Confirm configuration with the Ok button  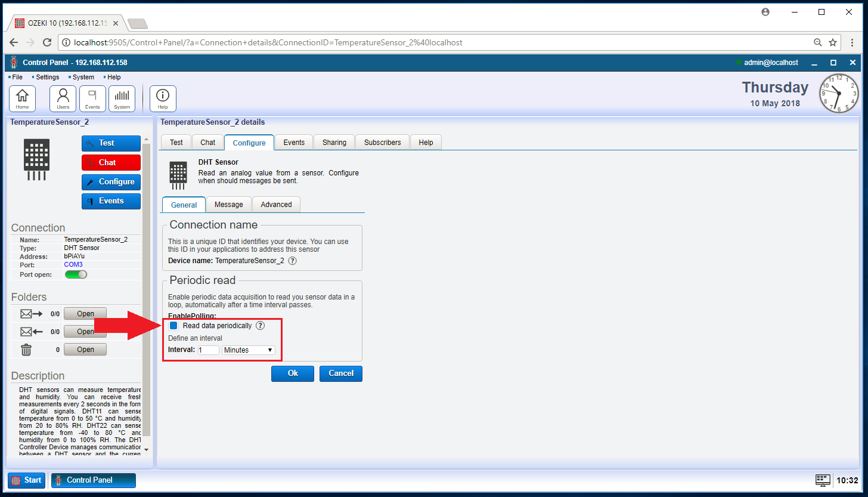point(292,373)
